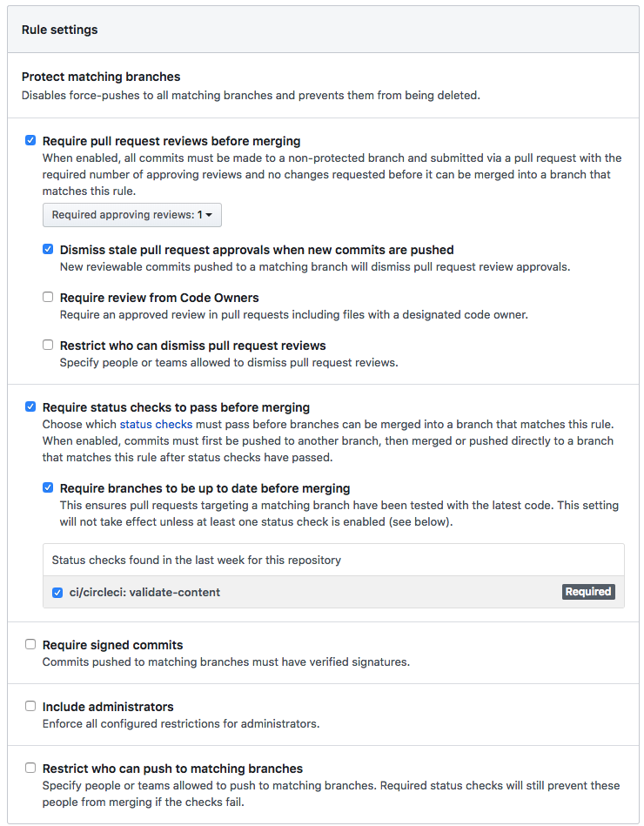Image resolution: width=644 pixels, height=826 pixels.
Task: Click the Required badge
Action: point(588,592)
